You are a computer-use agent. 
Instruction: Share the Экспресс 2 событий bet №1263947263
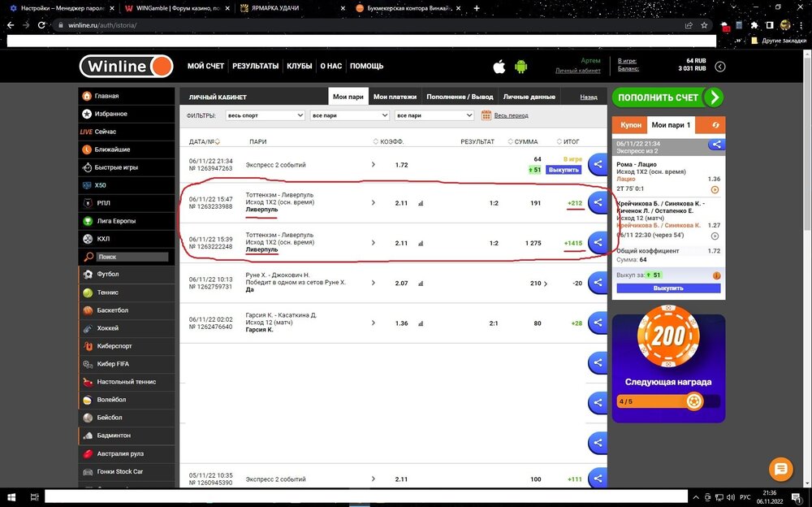pos(598,165)
